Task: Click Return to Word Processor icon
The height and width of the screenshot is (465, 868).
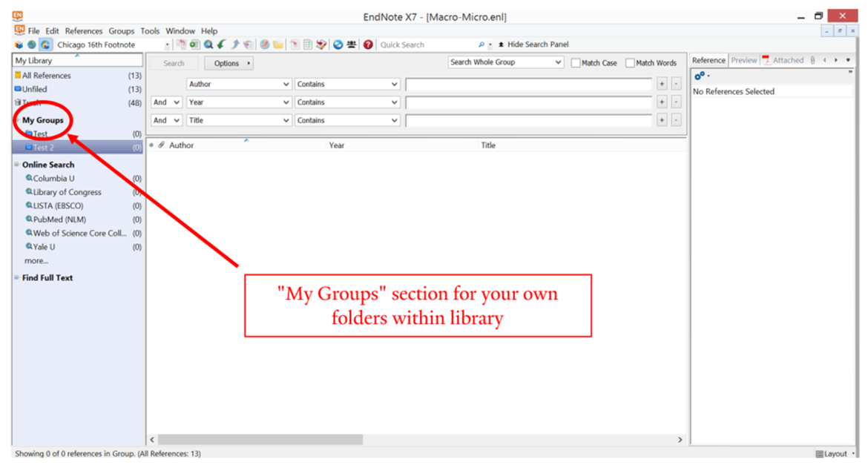Action: [x=321, y=44]
